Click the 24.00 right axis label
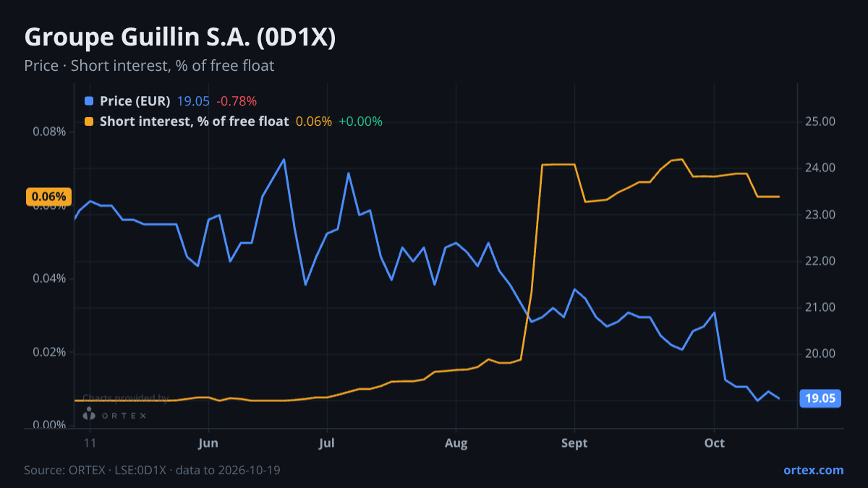Screen dimensions: 868x488 click(820, 168)
